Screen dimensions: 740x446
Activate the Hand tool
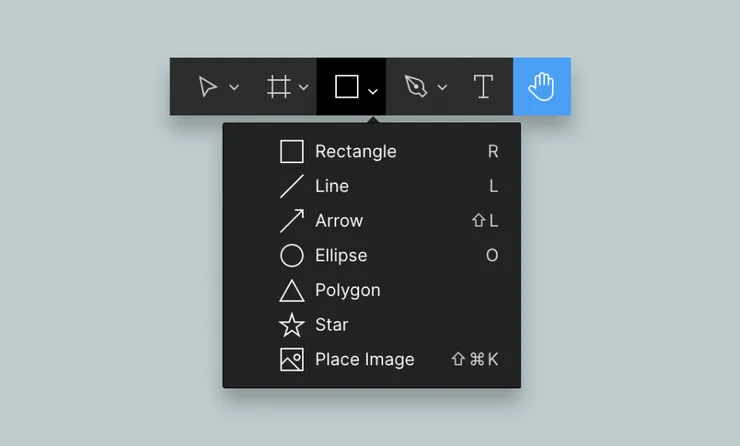(542, 87)
